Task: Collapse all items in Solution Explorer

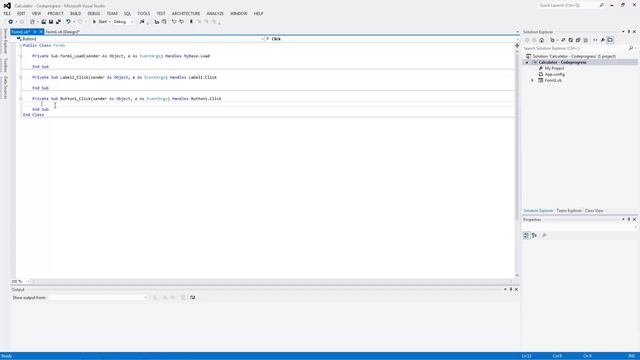Action: 578,40
